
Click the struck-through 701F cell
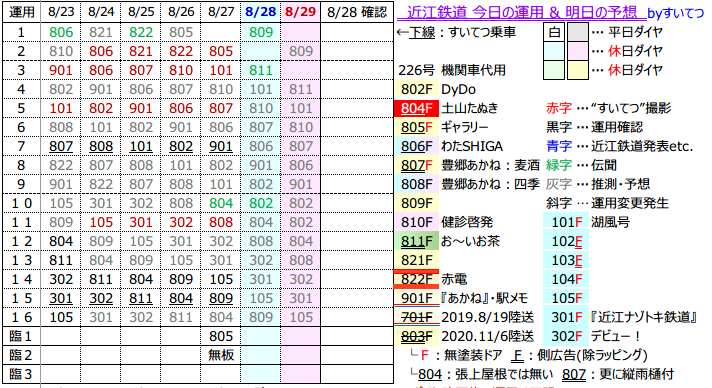(416, 317)
